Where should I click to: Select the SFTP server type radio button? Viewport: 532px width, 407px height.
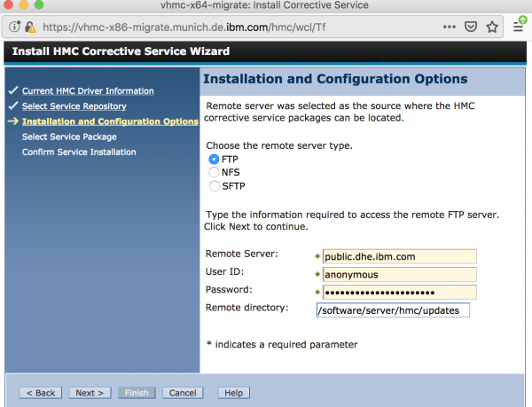coord(215,186)
